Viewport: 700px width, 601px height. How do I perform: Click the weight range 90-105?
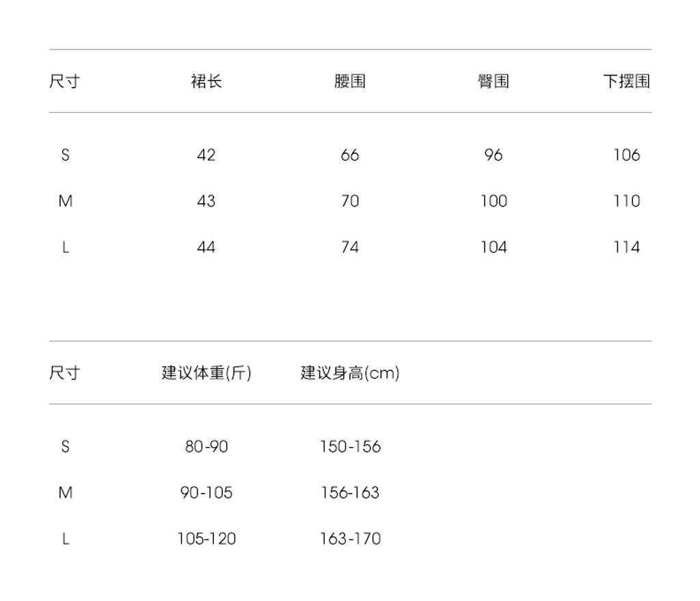tap(206, 493)
